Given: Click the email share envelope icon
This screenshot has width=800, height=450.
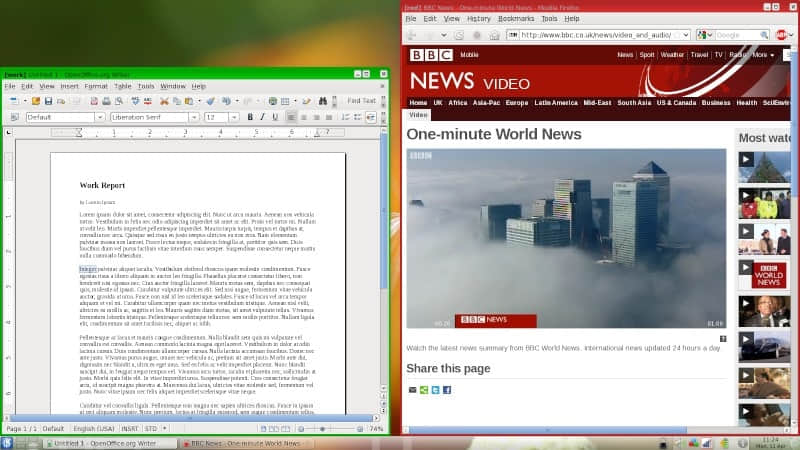Looking at the screenshot, I should 412,389.
